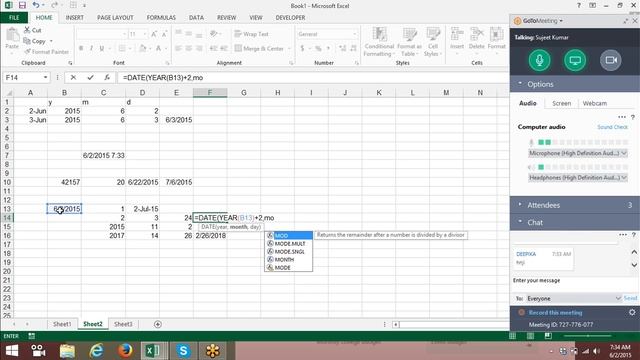Click Send chat message link
The width and height of the screenshot is (640, 360).
[x=630, y=298]
